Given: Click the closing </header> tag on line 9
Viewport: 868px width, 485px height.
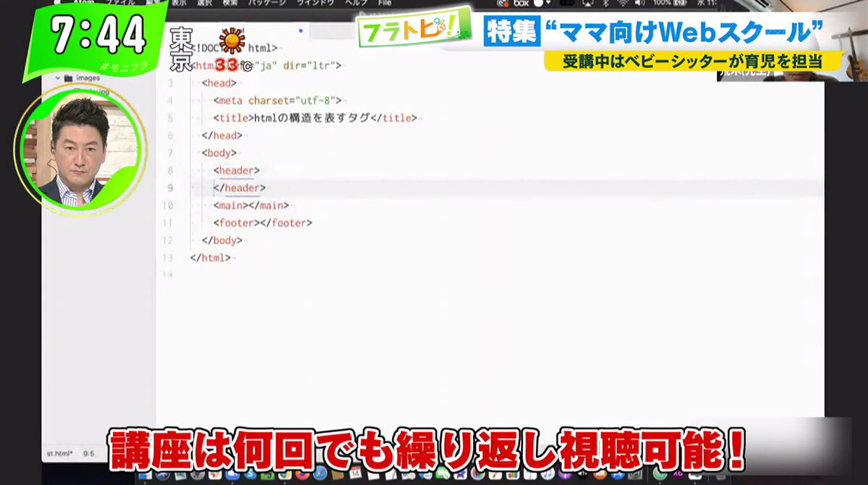Looking at the screenshot, I should pos(239,188).
